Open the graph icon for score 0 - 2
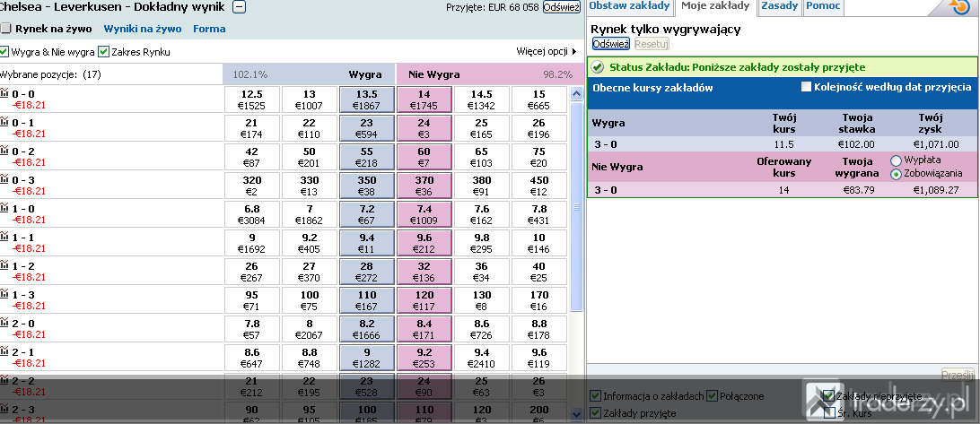The height and width of the screenshot is (424, 980). (x=4, y=151)
